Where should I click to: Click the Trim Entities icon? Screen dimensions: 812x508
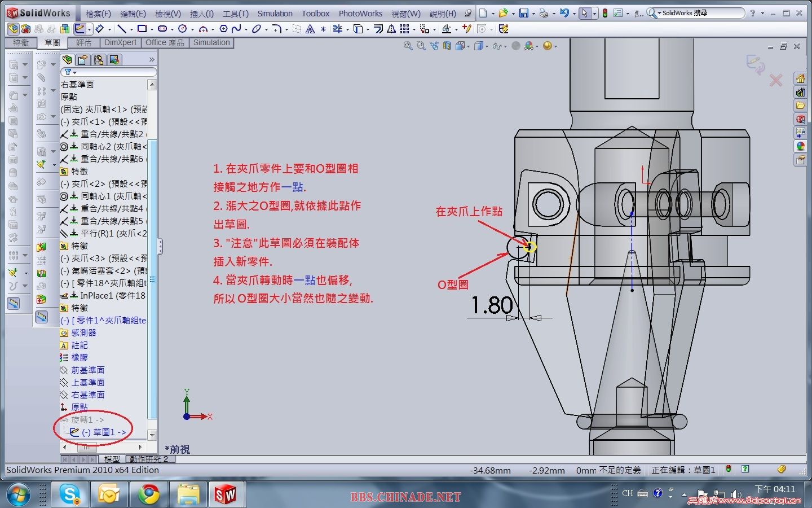(x=338, y=29)
